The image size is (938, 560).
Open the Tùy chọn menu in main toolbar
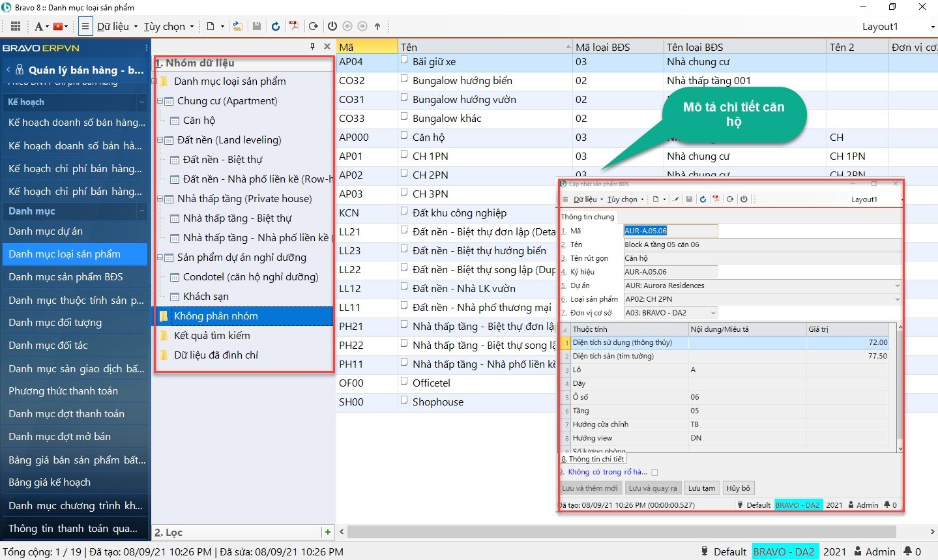click(169, 26)
